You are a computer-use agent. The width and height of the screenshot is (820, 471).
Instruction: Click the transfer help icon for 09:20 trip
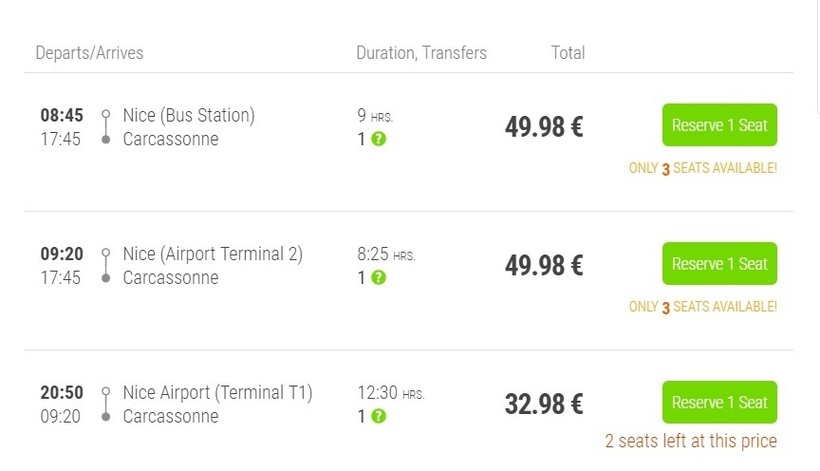pyautogui.click(x=379, y=278)
